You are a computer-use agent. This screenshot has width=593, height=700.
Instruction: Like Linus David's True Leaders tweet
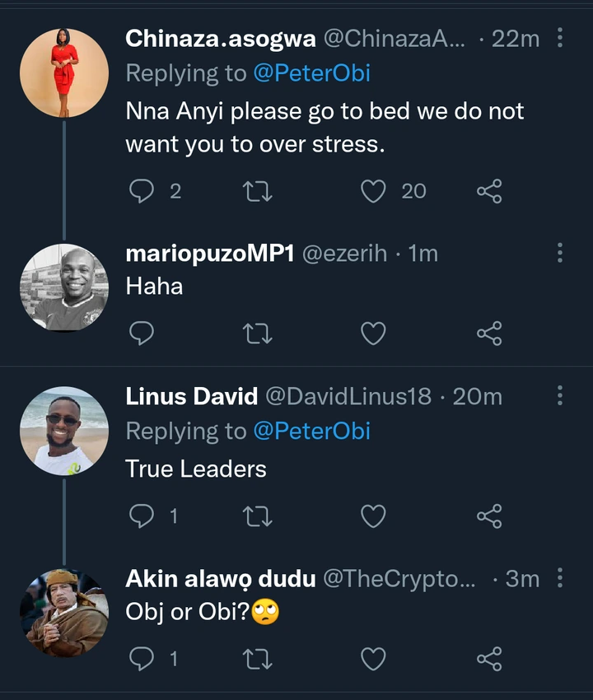click(374, 516)
